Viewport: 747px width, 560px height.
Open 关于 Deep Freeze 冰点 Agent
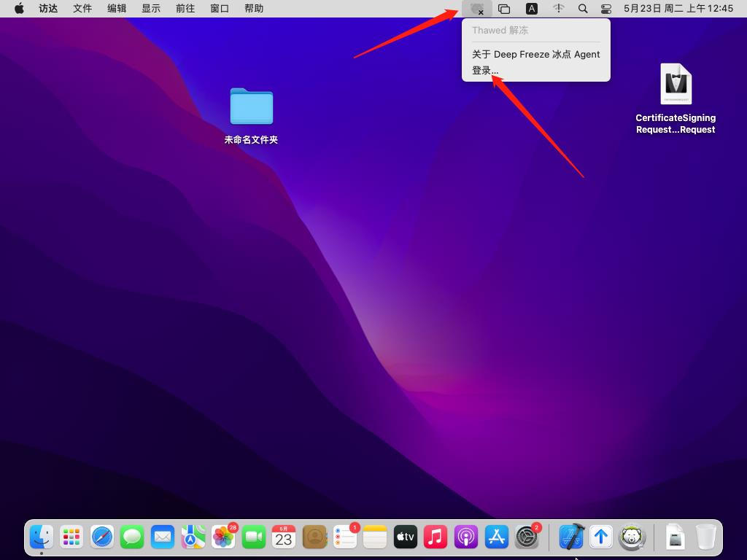535,54
